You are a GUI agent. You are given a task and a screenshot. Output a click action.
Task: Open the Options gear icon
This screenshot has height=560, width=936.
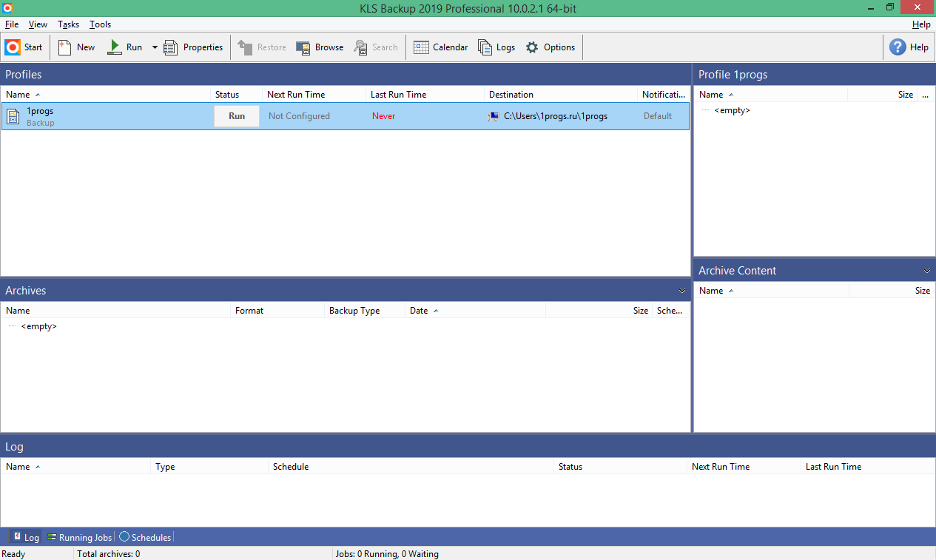tap(532, 47)
